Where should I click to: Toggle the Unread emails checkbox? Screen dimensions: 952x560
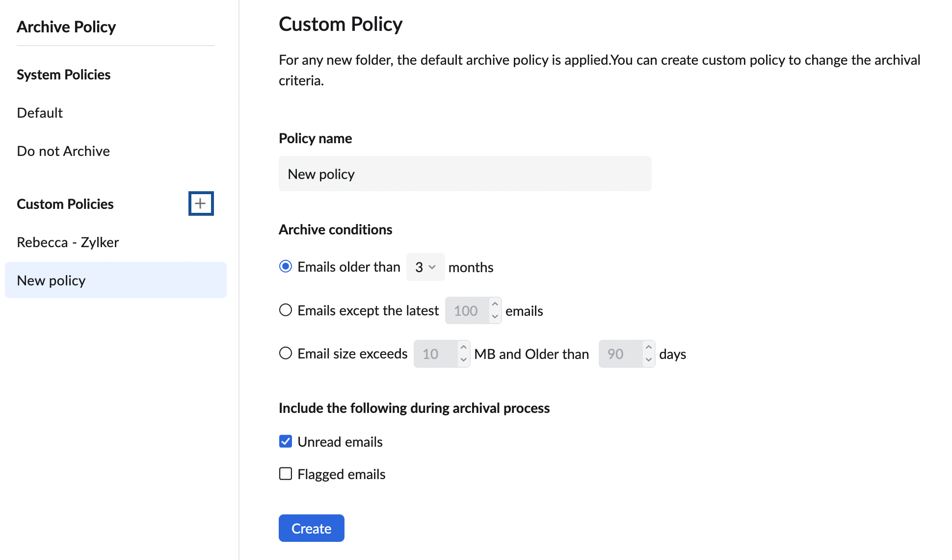coord(286,441)
